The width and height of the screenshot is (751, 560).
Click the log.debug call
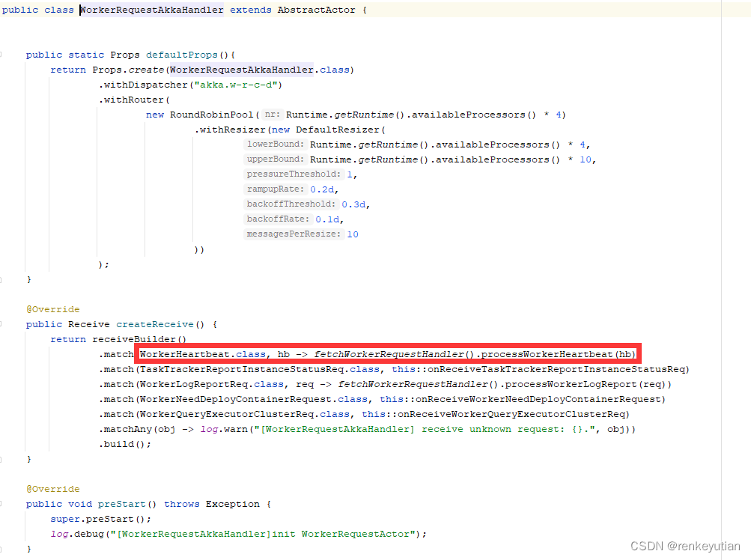coord(77,534)
